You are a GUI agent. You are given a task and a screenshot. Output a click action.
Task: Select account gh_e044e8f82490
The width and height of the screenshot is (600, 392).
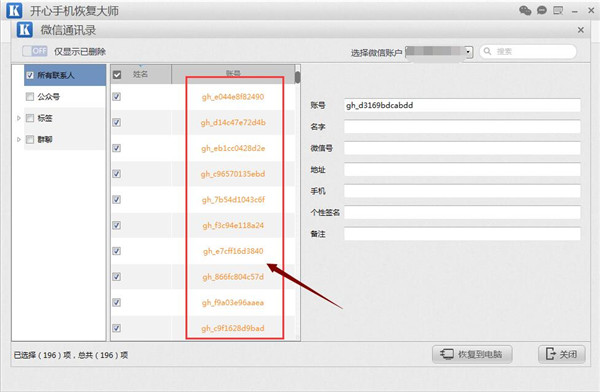click(233, 97)
